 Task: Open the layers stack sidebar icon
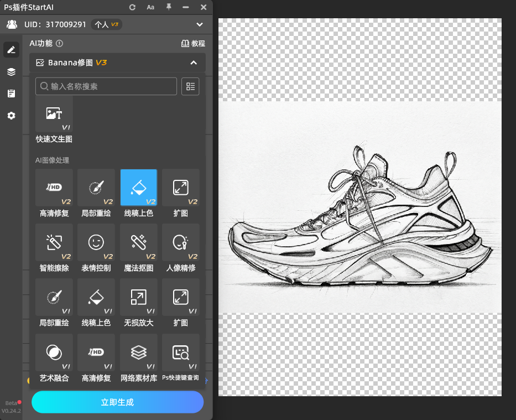pyautogui.click(x=11, y=72)
